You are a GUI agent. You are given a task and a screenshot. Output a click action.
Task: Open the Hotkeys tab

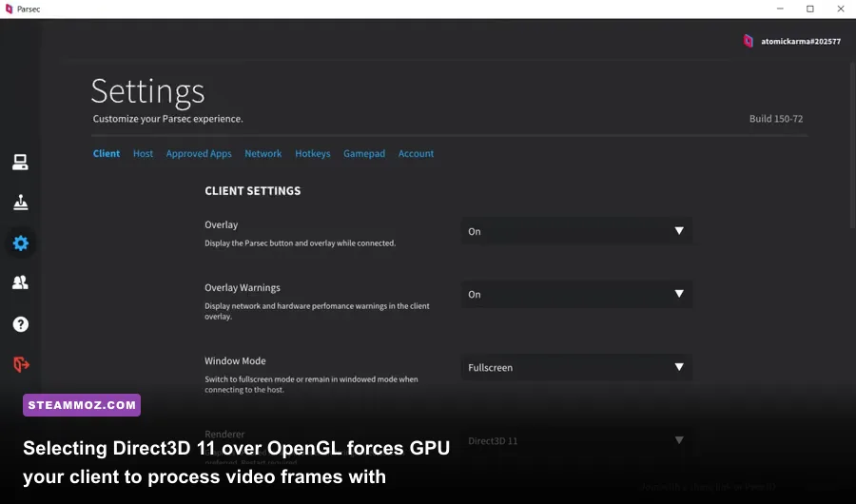[312, 153]
